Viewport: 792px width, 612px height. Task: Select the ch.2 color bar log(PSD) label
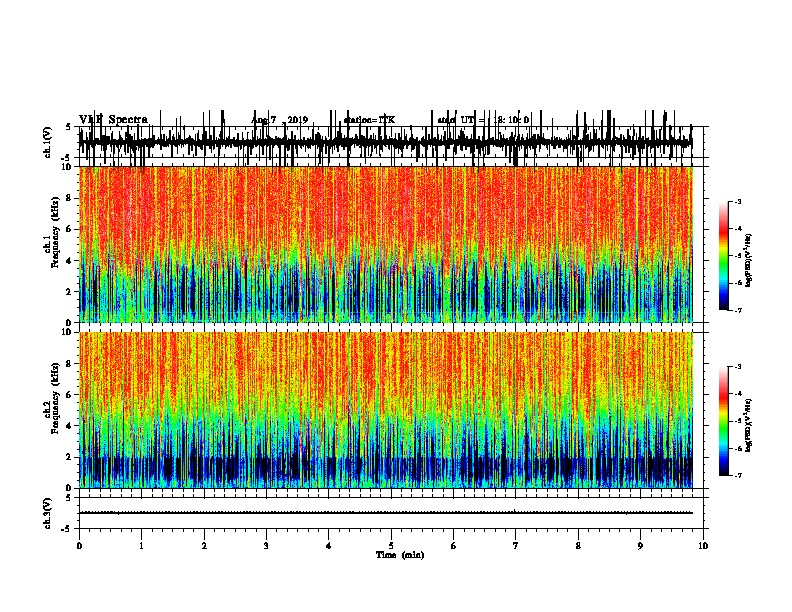click(x=748, y=426)
